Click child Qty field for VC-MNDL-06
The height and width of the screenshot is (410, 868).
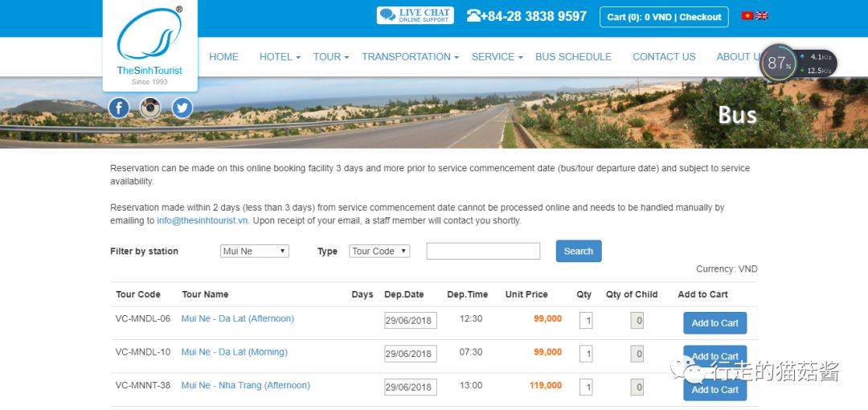pos(637,320)
